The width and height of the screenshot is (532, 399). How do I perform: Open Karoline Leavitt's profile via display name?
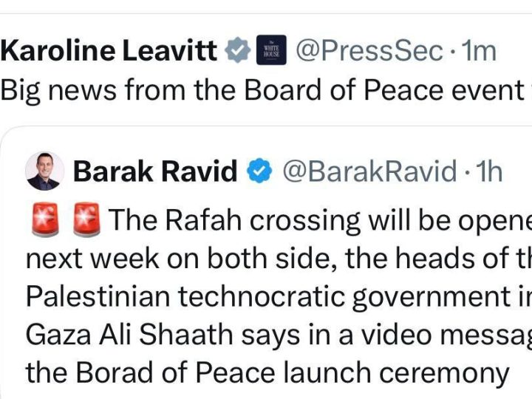109,51
